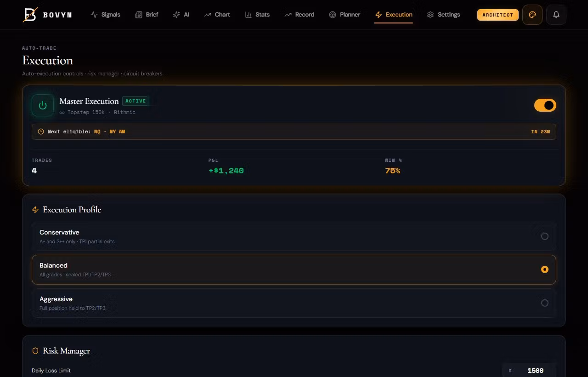
Task: Open the Planner target icon
Action: pyautogui.click(x=332, y=14)
